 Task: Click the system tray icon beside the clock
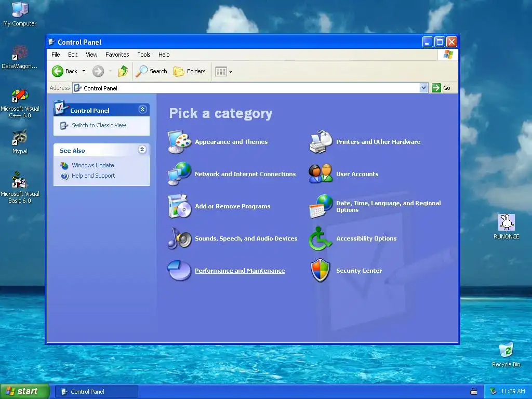tap(494, 392)
